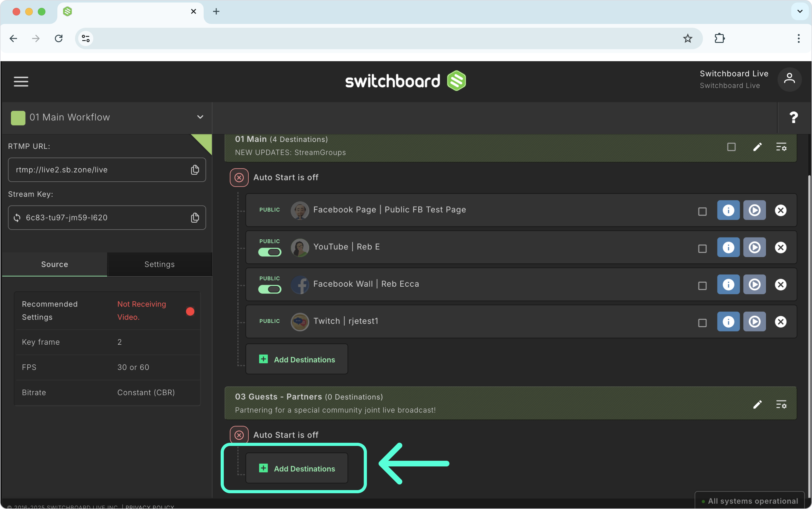812x509 pixels.
Task: Select the Switchboard browser tab
Action: point(130,12)
